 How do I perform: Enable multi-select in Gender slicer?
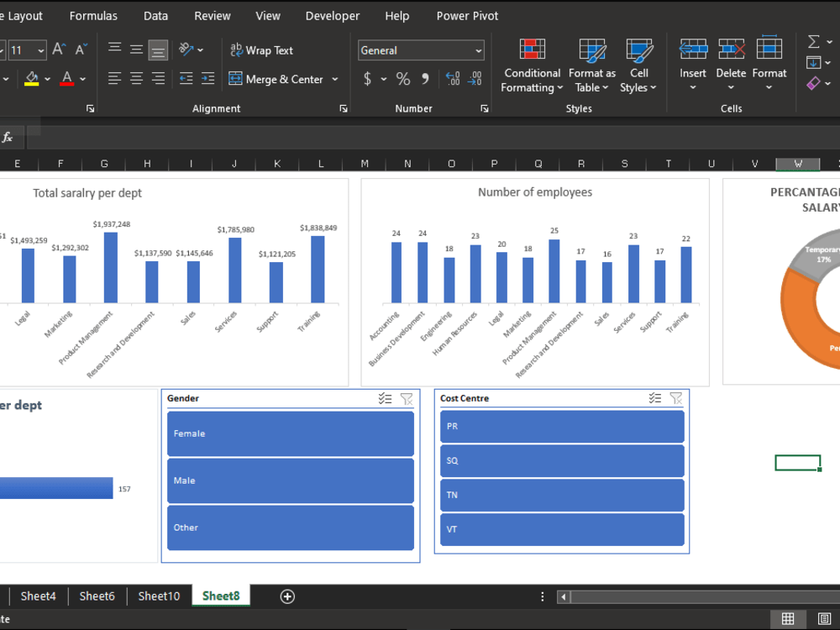386,398
